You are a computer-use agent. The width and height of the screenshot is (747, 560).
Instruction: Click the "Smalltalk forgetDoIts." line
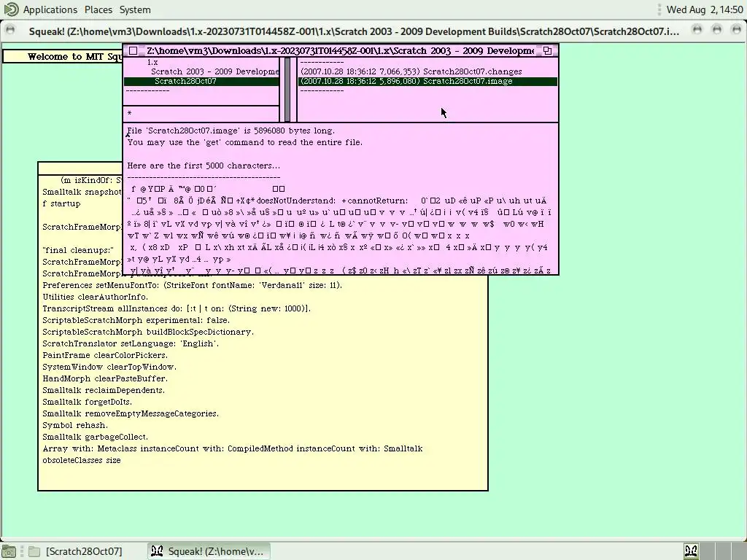(88, 402)
